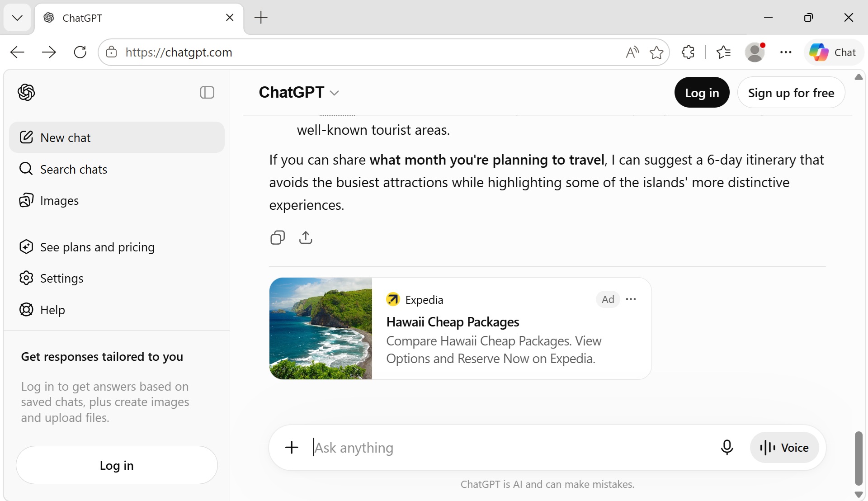Image resolution: width=868 pixels, height=501 pixels.
Task: Open Settings in the sidebar
Action: [117, 278]
